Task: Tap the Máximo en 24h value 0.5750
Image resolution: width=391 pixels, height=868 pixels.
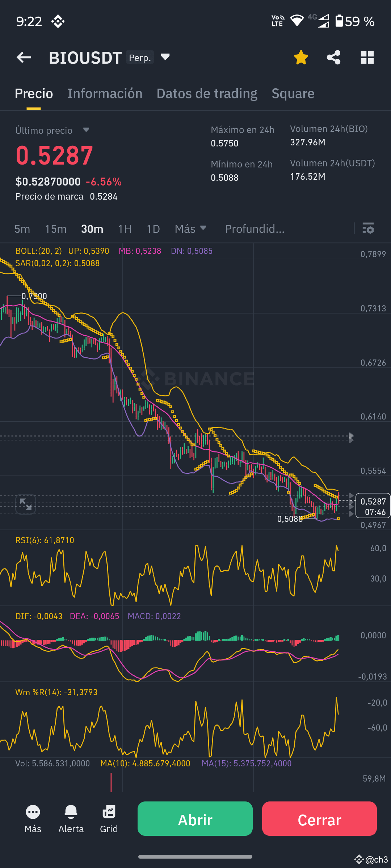Action: 224,144
